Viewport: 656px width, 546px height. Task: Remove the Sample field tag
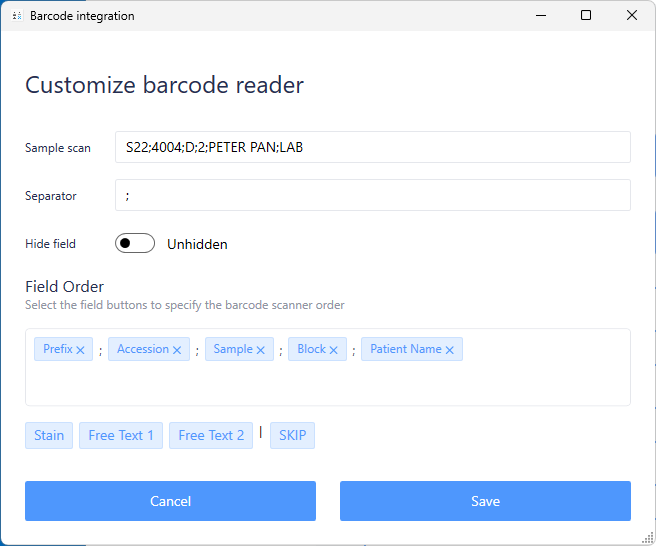(x=261, y=350)
